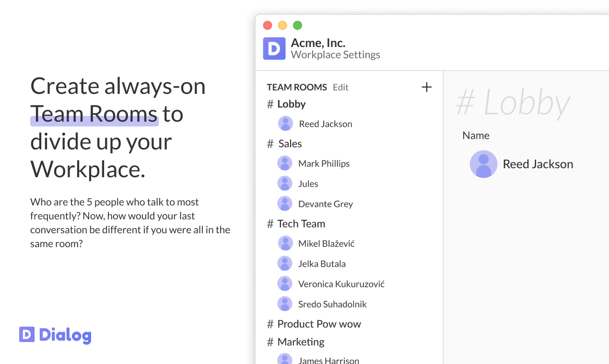Viewport: 609px width, 364px height.
Task: Click Edit next to TEAM ROOMS
Action: point(340,87)
